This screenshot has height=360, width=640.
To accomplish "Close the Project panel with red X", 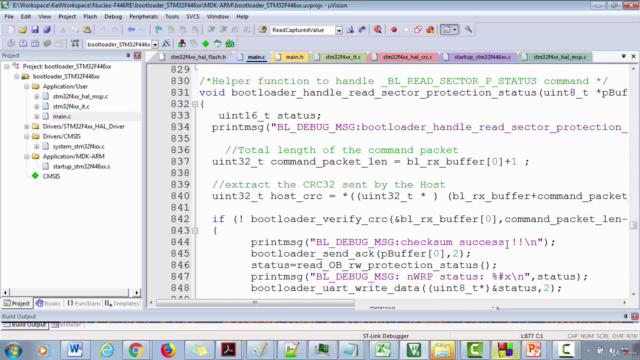I will point(138,55).
